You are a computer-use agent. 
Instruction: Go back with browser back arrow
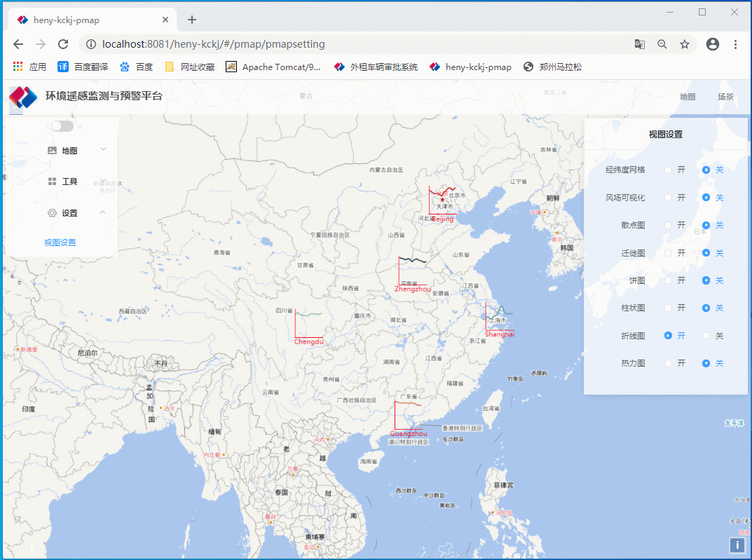coord(18,44)
